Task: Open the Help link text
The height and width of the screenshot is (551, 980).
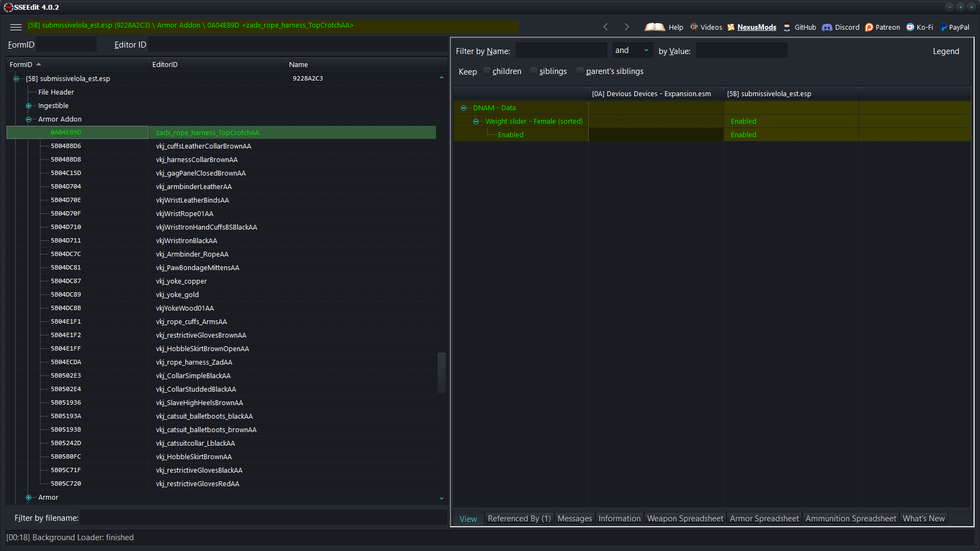Action: point(676,27)
